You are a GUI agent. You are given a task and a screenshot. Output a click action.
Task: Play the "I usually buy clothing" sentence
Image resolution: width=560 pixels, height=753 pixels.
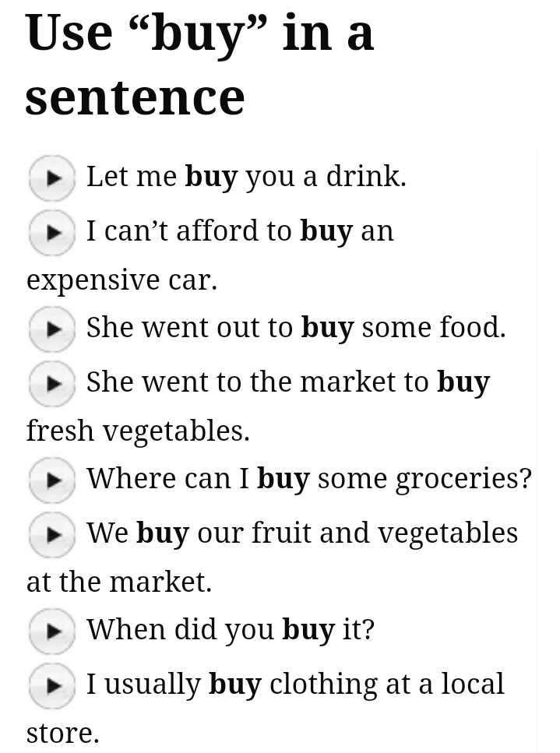[x=51, y=685]
